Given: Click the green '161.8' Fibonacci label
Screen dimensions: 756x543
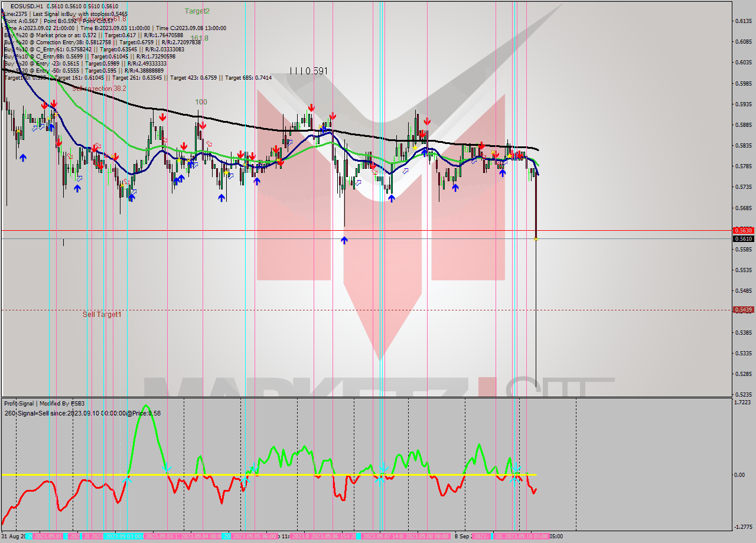Looking at the screenshot, I should [x=199, y=38].
